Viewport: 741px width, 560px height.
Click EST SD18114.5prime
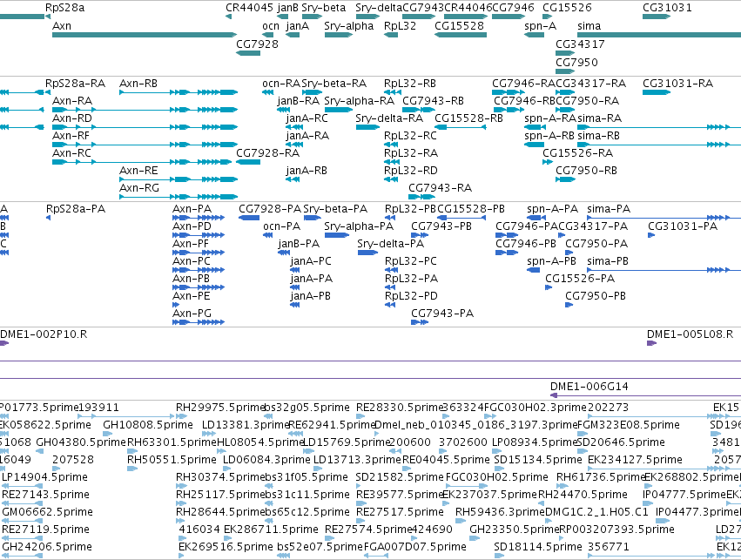[499, 556]
